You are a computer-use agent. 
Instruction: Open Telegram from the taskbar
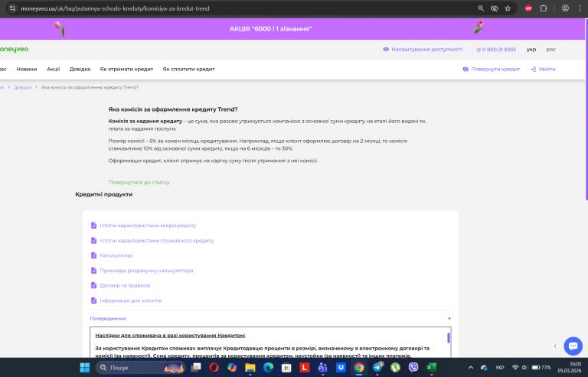click(377, 368)
